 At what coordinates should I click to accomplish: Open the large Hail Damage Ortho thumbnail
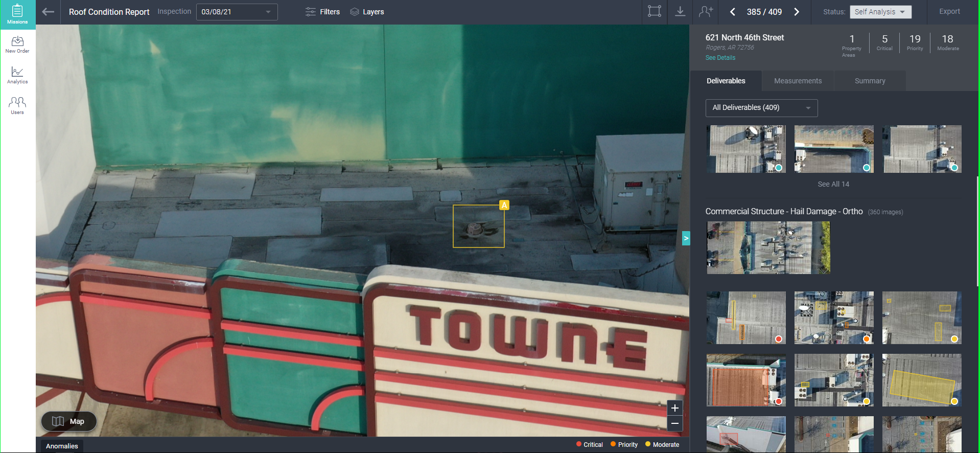pos(768,247)
